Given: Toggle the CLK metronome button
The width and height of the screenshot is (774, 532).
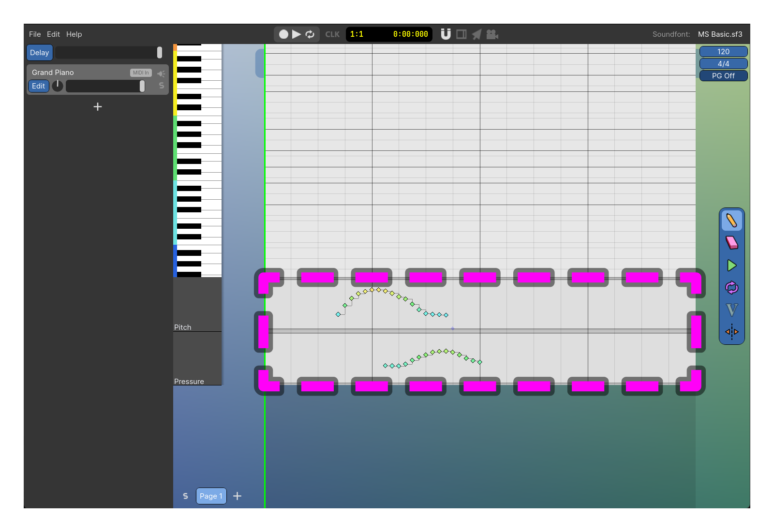Looking at the screenshot, I should click(x=332, y=34).
